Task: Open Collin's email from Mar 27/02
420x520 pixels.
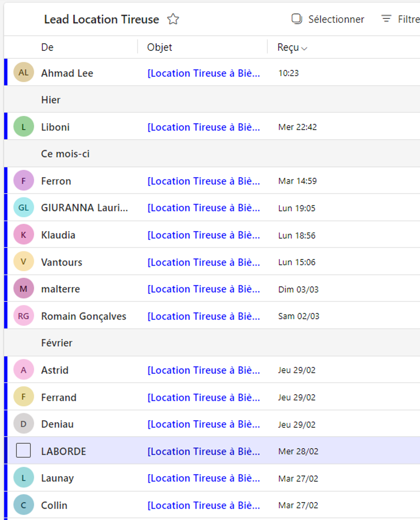Action: pyautogui.click(x=204, y=506)
